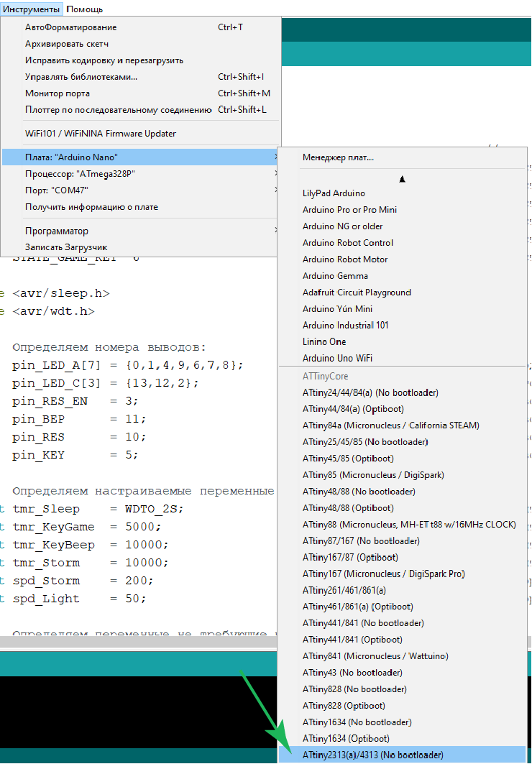
Task: Select ATtiny828 (No bootloader)
Action: point(403,689)
